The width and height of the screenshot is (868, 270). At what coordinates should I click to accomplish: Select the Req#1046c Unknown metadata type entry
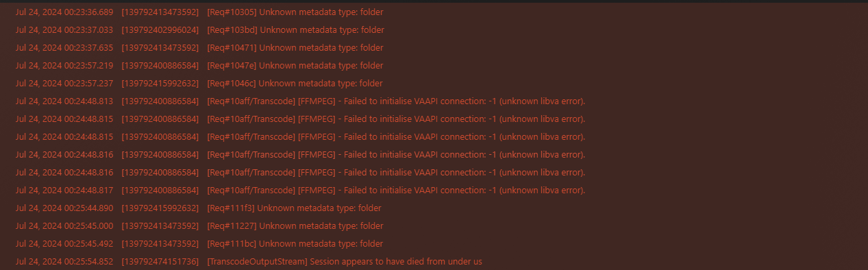tap(434, 84)
